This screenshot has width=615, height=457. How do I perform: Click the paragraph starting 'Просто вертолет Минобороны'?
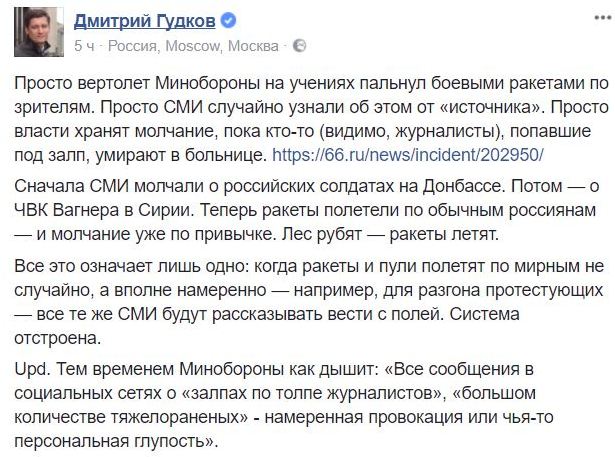click(x=311, y=119)
